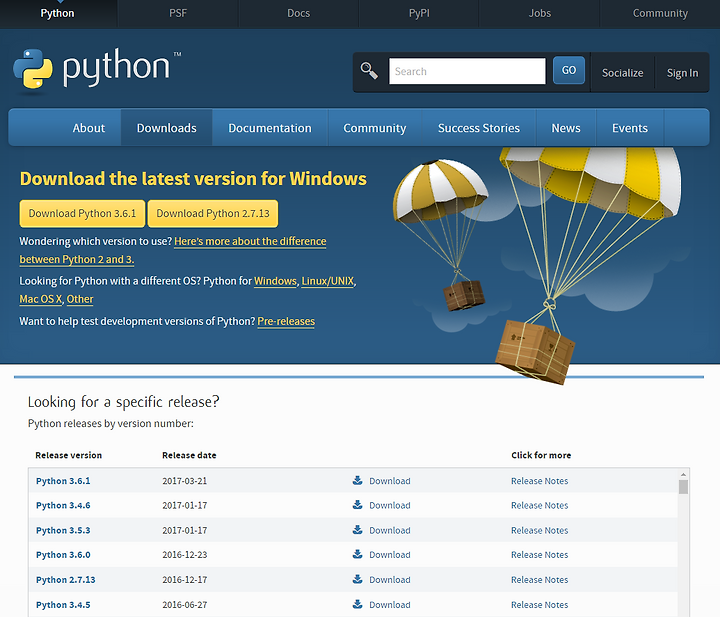The image size is (720, 617).
Task: Open Release Notes for Python 3.5.3
Action: click(540, 530)
